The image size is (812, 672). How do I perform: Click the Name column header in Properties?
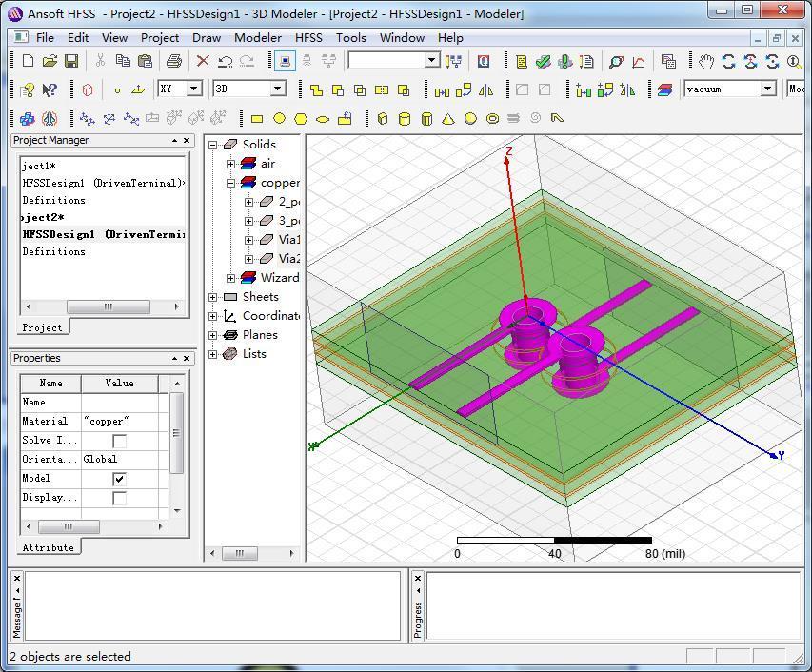click(x=50, y=383)
